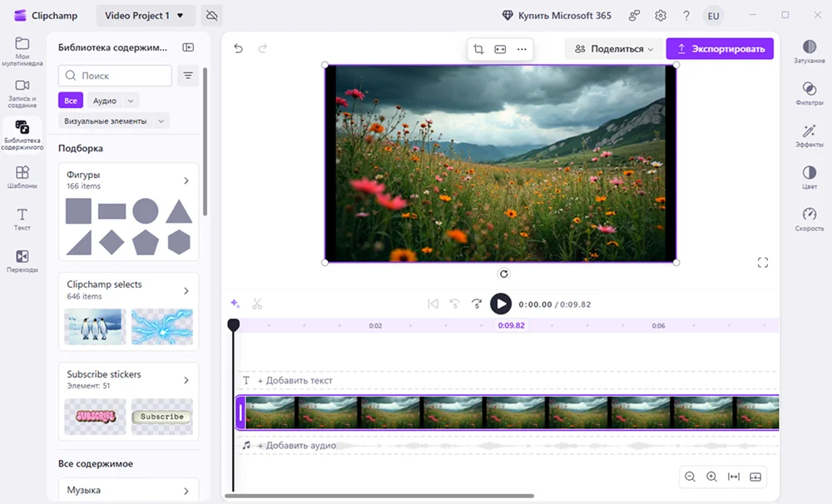This screenshot has width=832, height=504.
Task: Open Transitions sidebar tab
Action: tap(22, 261)
